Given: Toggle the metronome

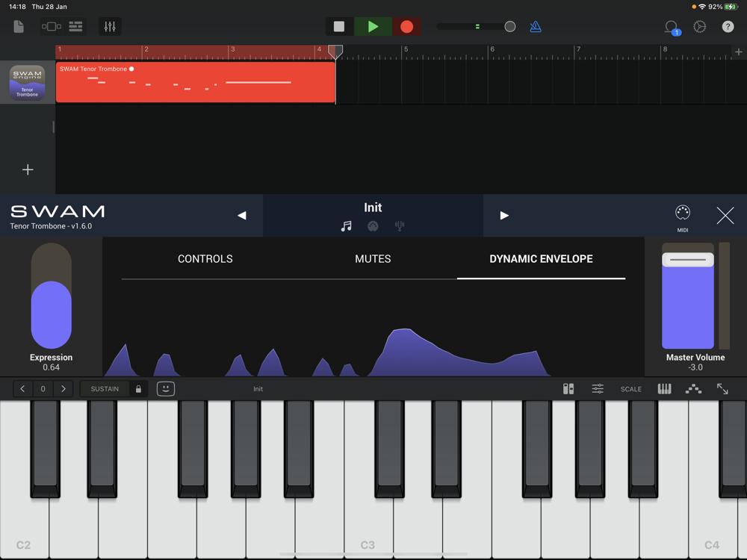Looking at the screenshot, I should point(536,27).
